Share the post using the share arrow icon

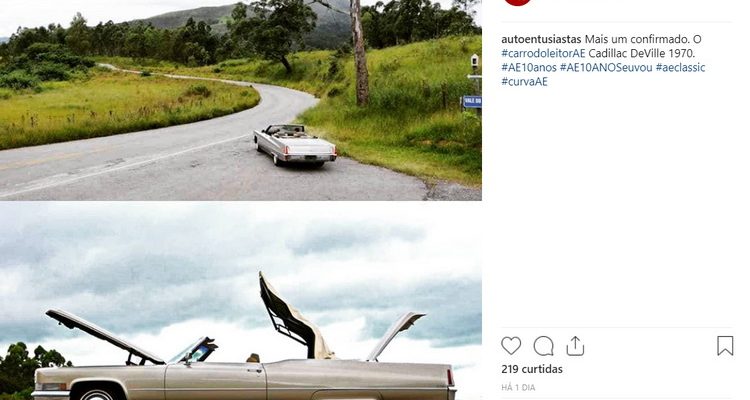575,346
